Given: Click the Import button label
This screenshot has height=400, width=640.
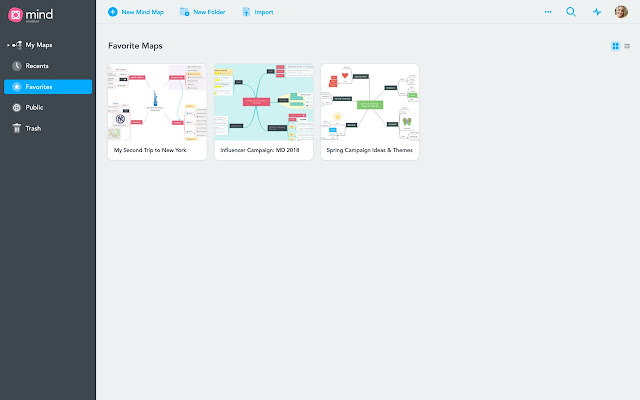Looking at the screenshot, I should tap(264, 12).
